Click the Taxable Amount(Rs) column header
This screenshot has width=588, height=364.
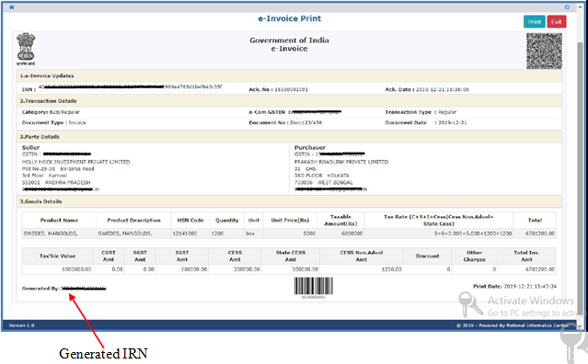pos(340,221)
